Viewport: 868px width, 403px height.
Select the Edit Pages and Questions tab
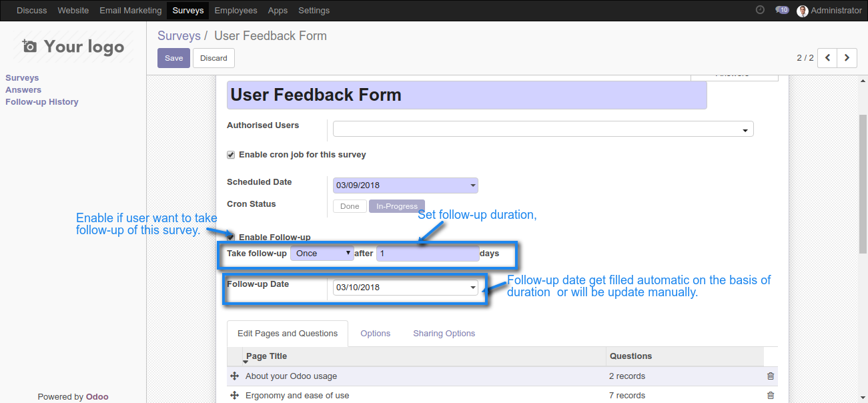click(x=288, y=334)
